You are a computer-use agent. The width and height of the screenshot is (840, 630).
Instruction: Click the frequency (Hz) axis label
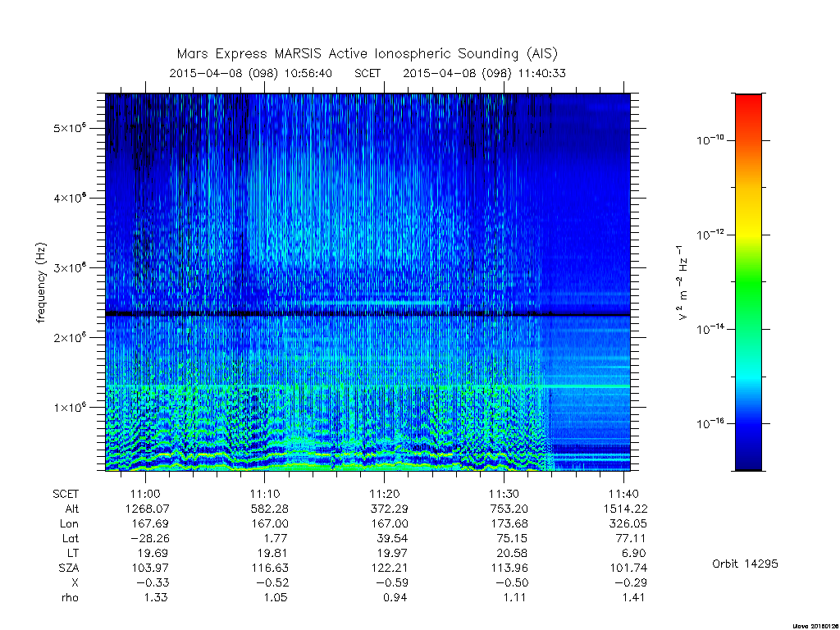click(41, 283)
